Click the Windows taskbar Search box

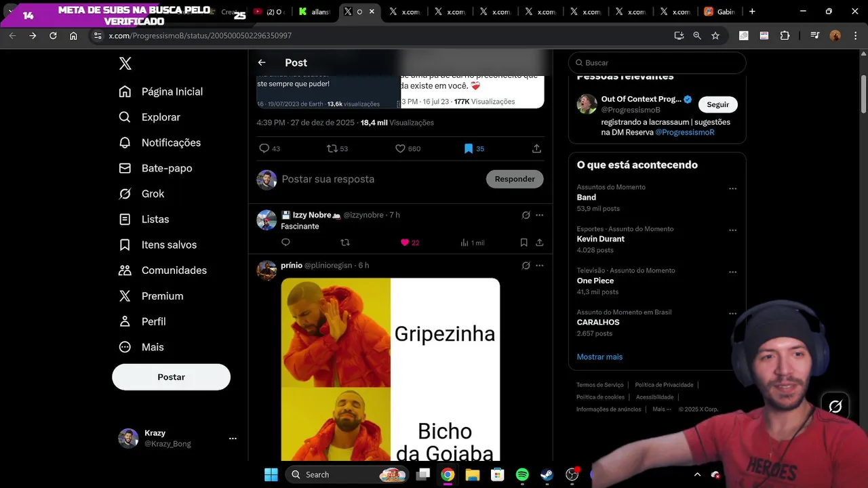[x=346, y=474]
